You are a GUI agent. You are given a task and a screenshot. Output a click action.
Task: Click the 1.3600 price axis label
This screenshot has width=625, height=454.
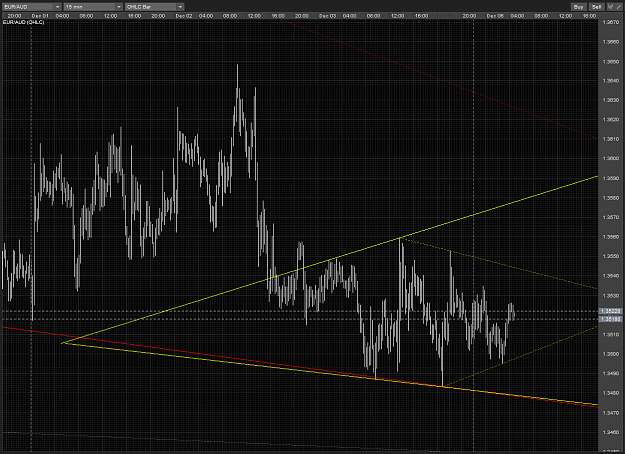[x=611, y=159]
